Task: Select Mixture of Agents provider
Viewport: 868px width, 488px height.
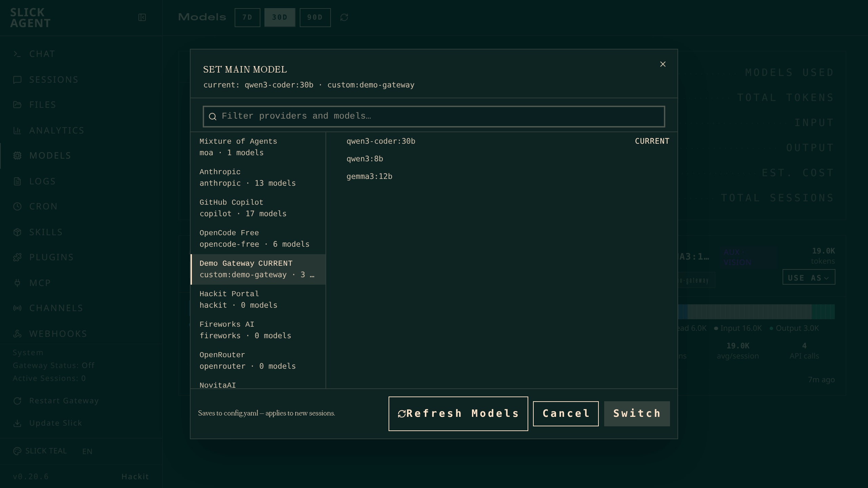Action: (258, 147)
